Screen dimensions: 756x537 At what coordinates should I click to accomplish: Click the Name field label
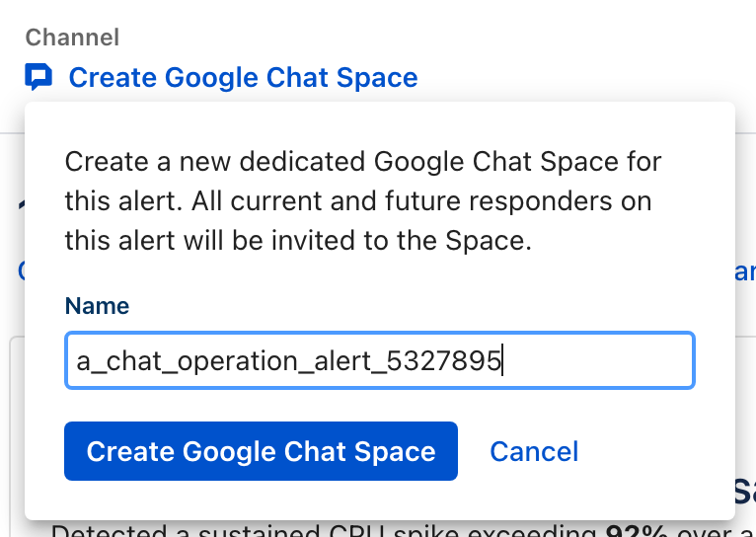pyautogui.click(x=97, y=306)
